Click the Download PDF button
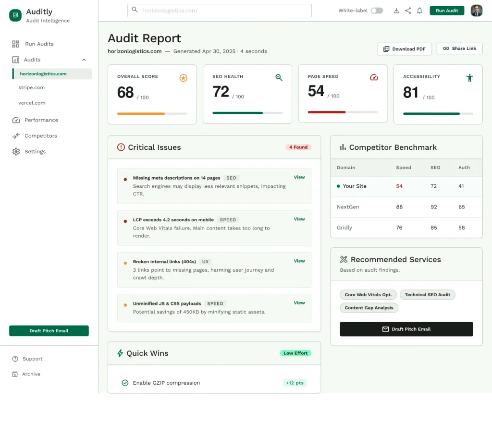 pyautogui.click(x=404, y=49)
